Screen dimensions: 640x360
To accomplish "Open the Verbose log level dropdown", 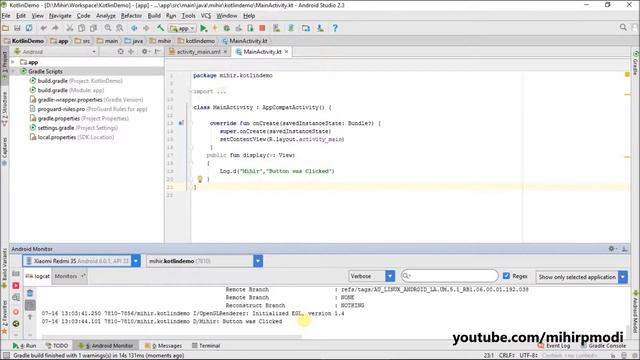I will pos(372,276).
